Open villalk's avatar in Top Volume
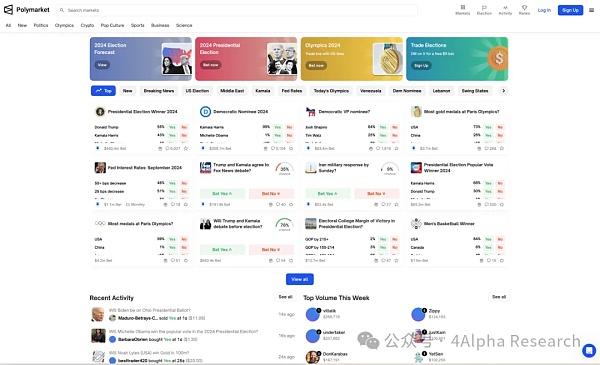The width and height of the screenshot is (600, 365). [313, 314]
